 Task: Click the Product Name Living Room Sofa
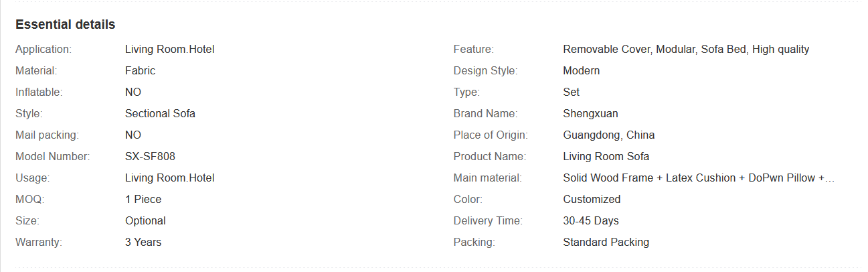(x=606, y=156)
